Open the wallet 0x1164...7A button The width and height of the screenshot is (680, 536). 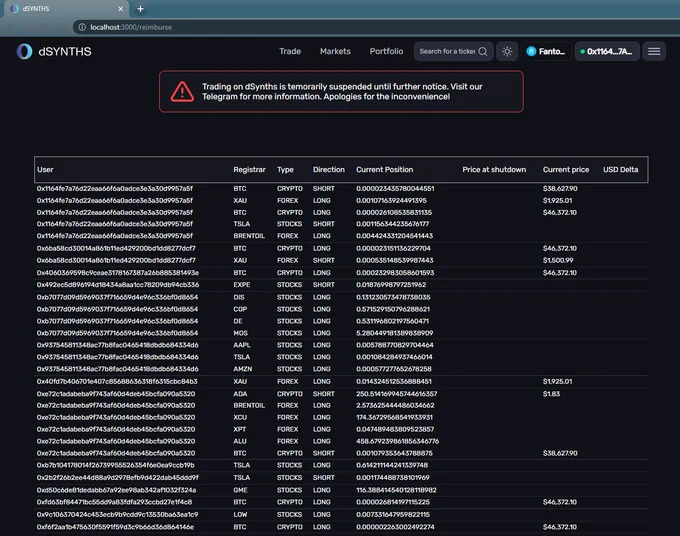pos(607,51)
